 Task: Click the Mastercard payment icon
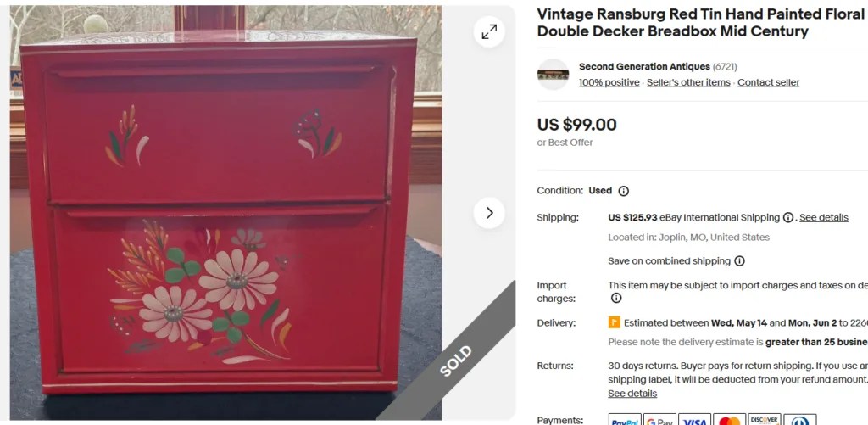pos(729,421)
